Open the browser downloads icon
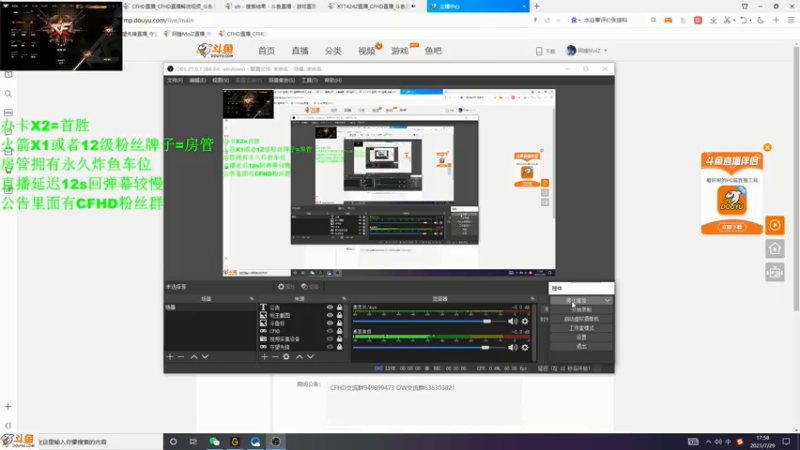The width and height of the screenshot is (800, 450). click(x=713, y=20)
